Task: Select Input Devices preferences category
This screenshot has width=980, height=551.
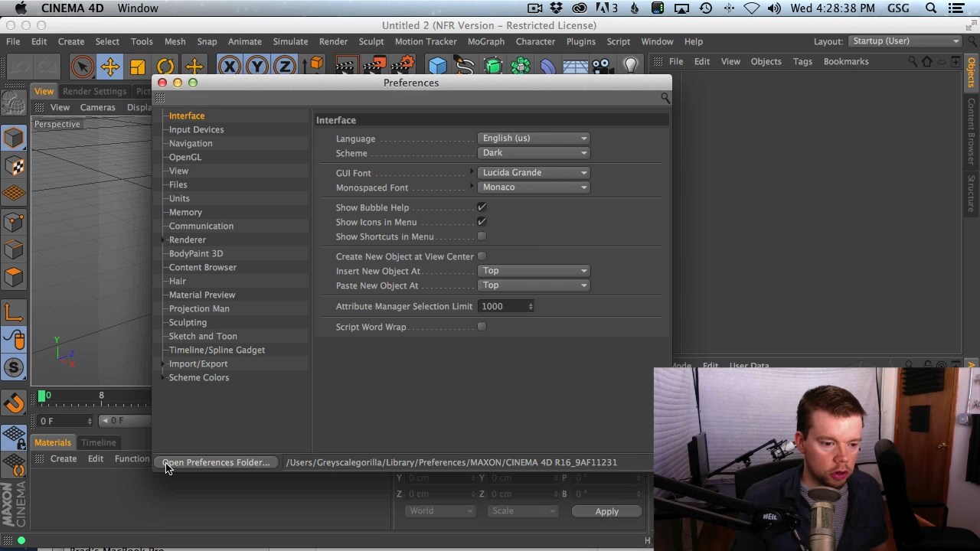Action: point(196,129)
